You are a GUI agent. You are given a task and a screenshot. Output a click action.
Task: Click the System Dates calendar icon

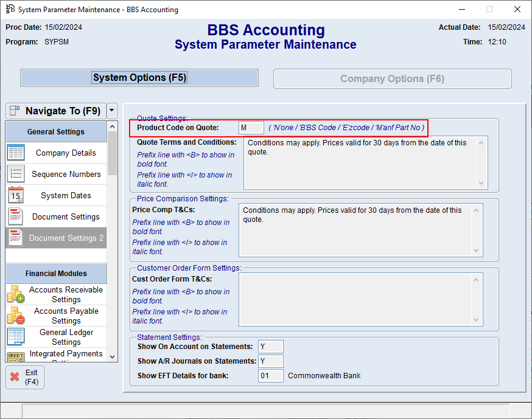click(15, 195)
